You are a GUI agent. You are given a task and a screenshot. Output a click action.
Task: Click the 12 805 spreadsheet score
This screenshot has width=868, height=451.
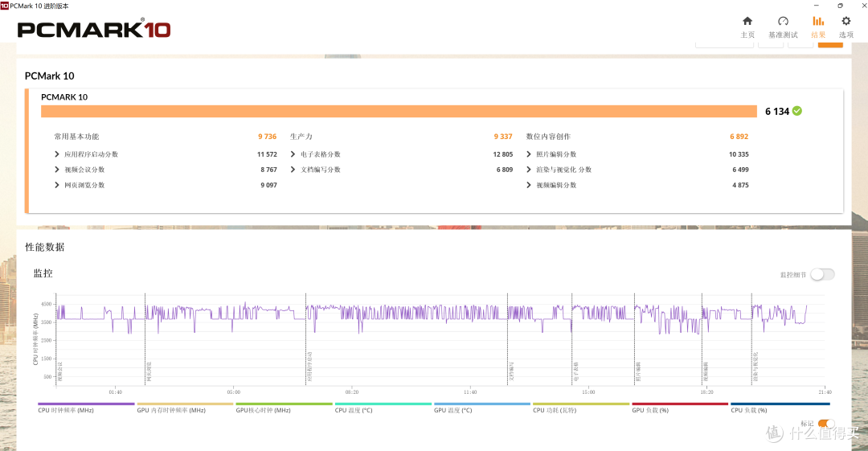coord(502,154)
